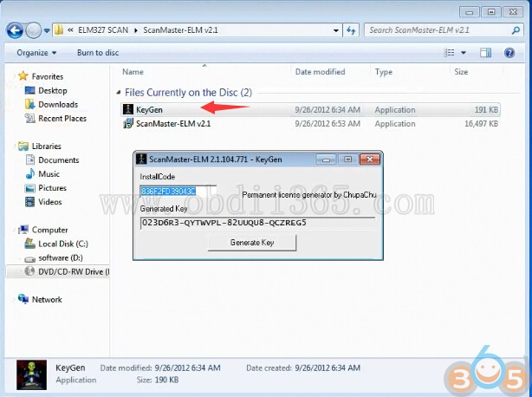Viewport: 532px width, 397px height.
Task: Select ELM327 SCAN in the address path
Action: click(x=103, y=29)
